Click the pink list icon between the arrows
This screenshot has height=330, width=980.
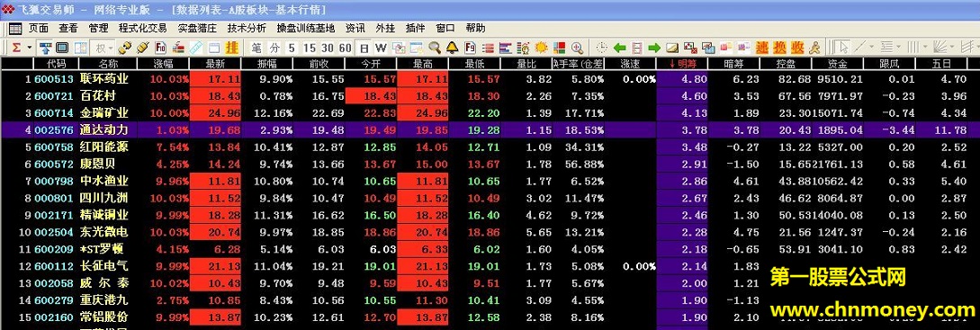click(x=637, y=48)
